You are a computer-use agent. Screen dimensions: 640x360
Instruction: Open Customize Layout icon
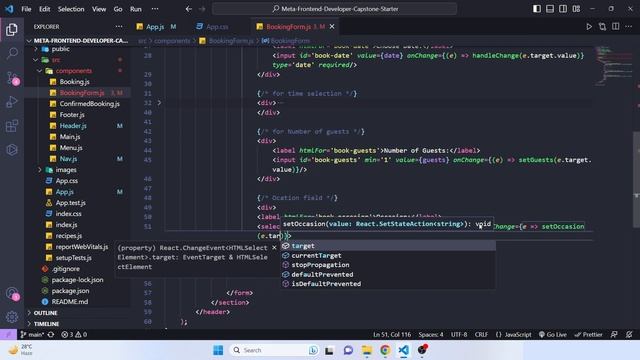(x=576, y=9)
